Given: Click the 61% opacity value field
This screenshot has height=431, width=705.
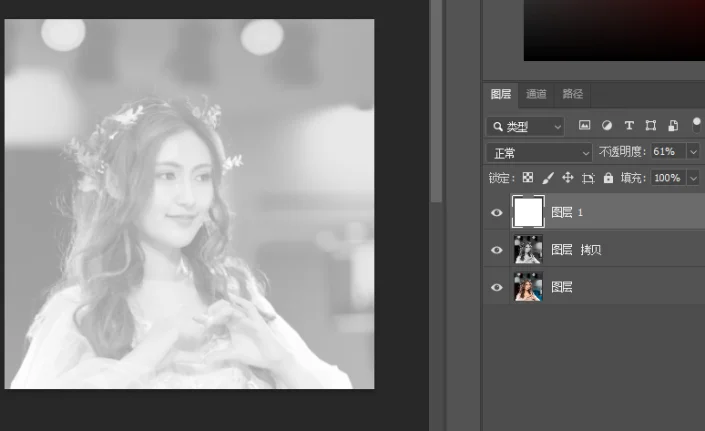Looking at the screenshot, I should pos(669,152).
